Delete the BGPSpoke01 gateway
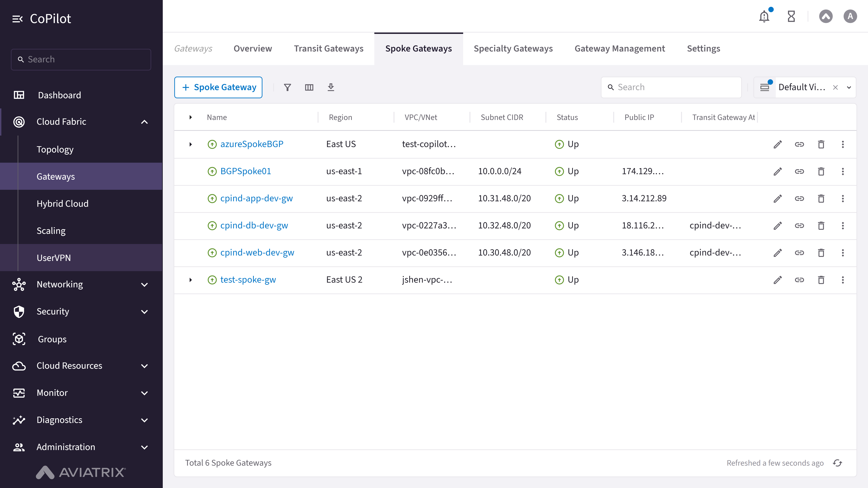 click(x=821, y=171)
